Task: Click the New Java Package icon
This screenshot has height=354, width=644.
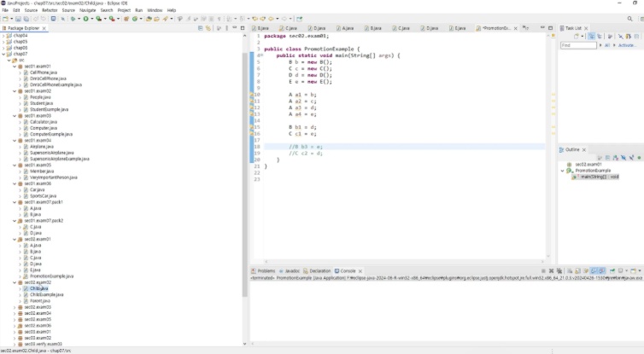Action: tap(126, 19)
